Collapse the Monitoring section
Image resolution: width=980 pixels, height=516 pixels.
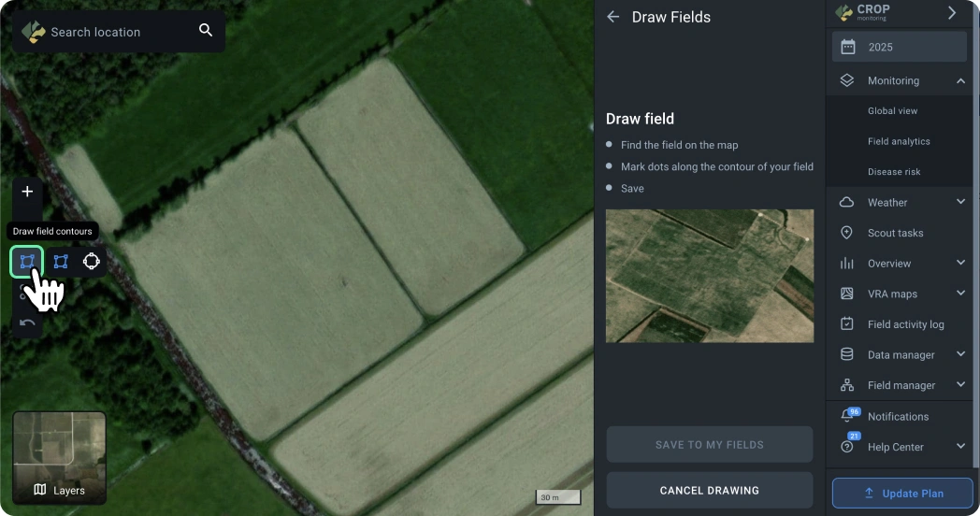pyautogui.click(x=960, y=81)
